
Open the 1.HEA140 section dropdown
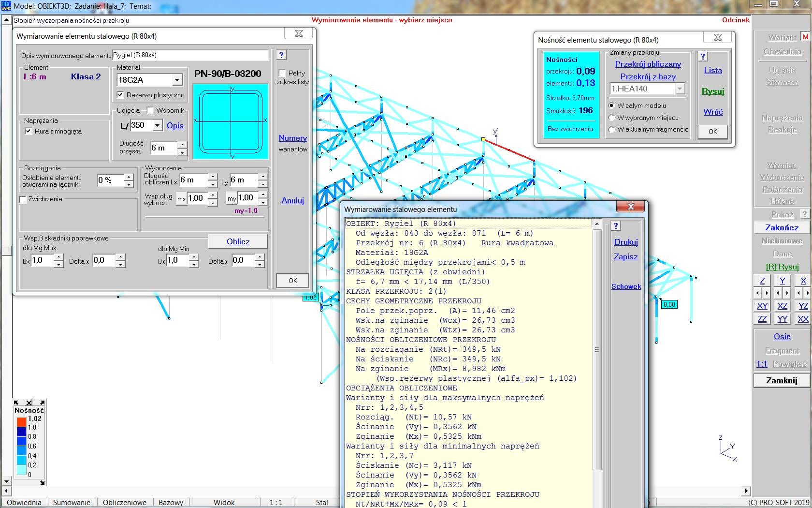coord(680,89)
